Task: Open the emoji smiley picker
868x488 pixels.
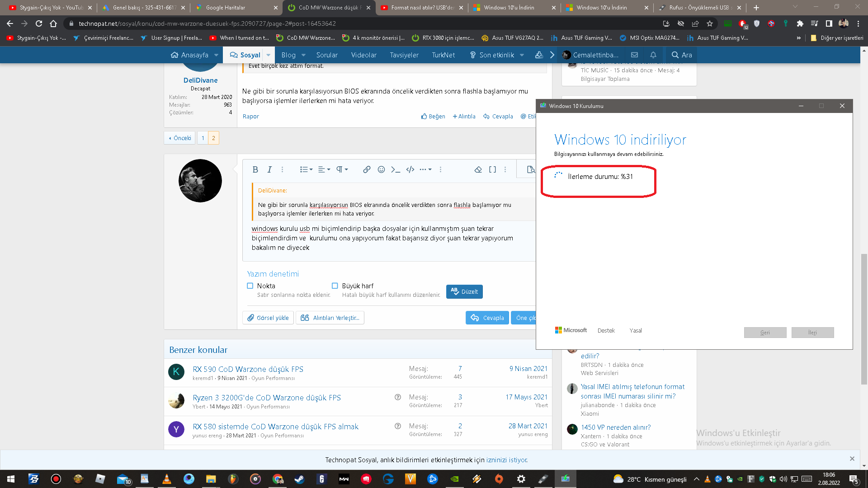Action: [381, 169]
